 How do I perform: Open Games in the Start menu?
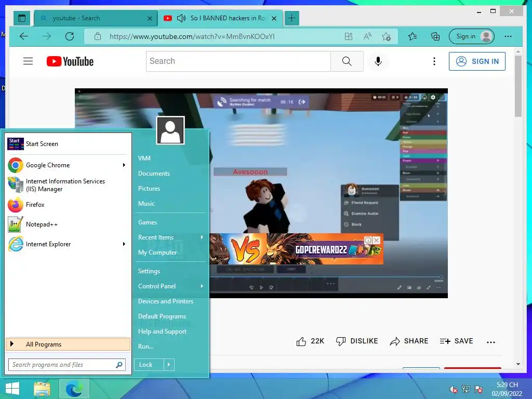(x=148, y=222)
